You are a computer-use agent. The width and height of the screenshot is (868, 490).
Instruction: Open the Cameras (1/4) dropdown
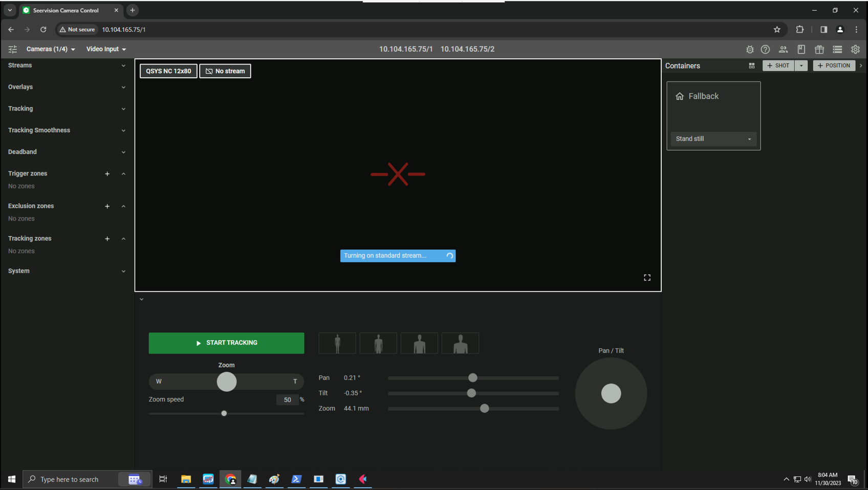(51, 49)
